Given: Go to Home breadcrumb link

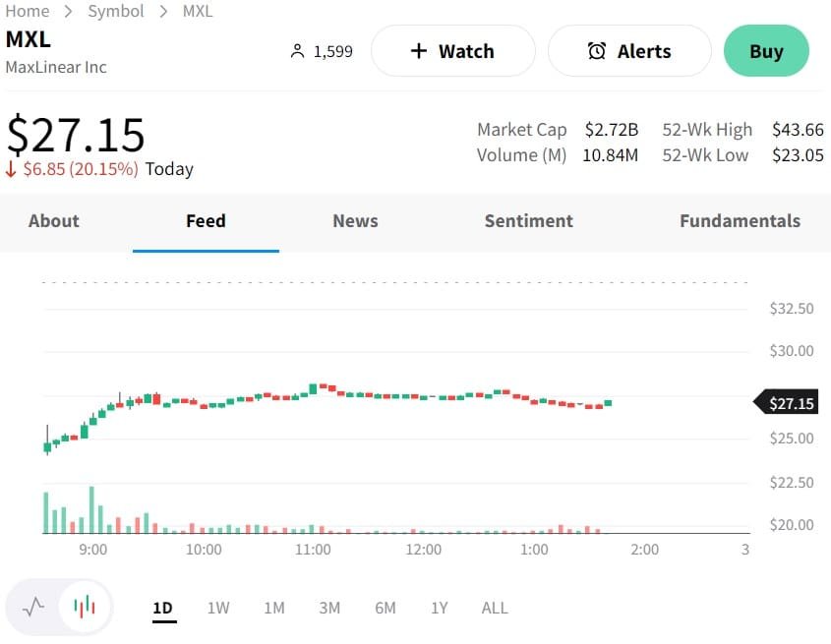Looking at the screenshot, I should pos(28,12).
